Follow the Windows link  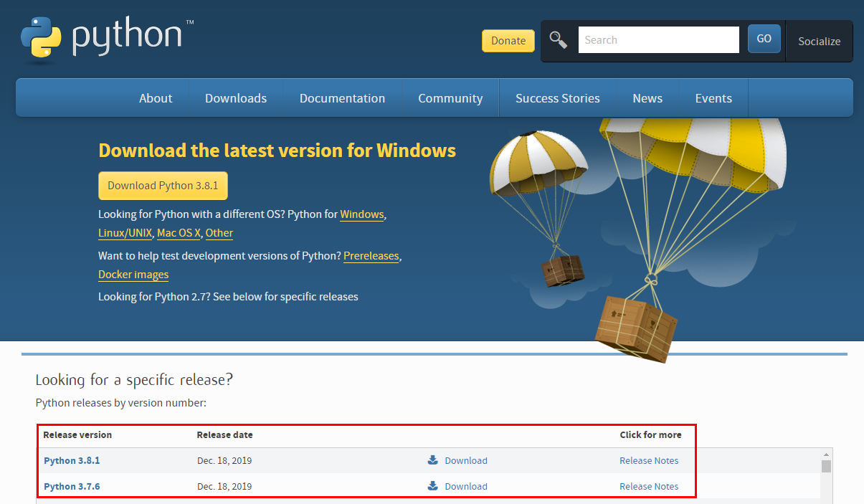click(x=362, y=214)
